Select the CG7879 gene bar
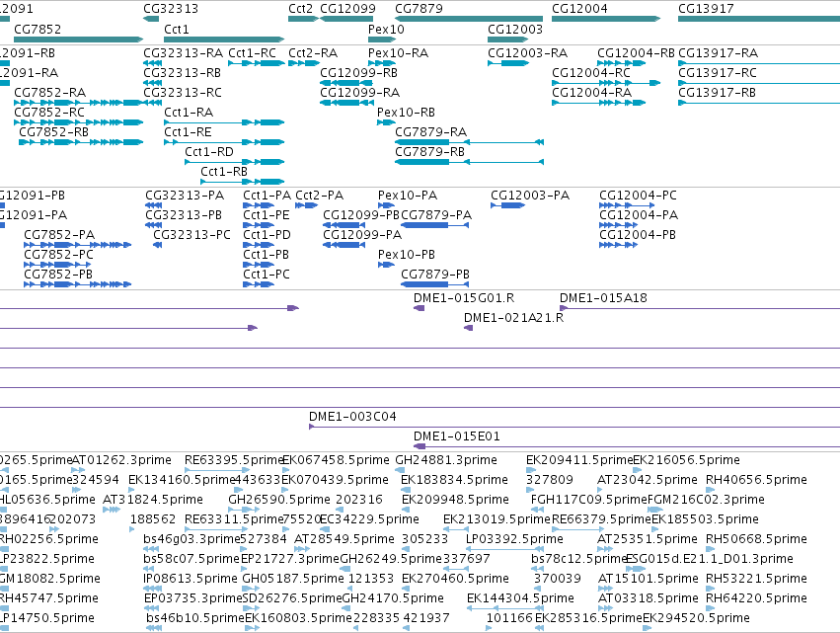The height and width of the screenshot is (633, 840). pos(469,19)
